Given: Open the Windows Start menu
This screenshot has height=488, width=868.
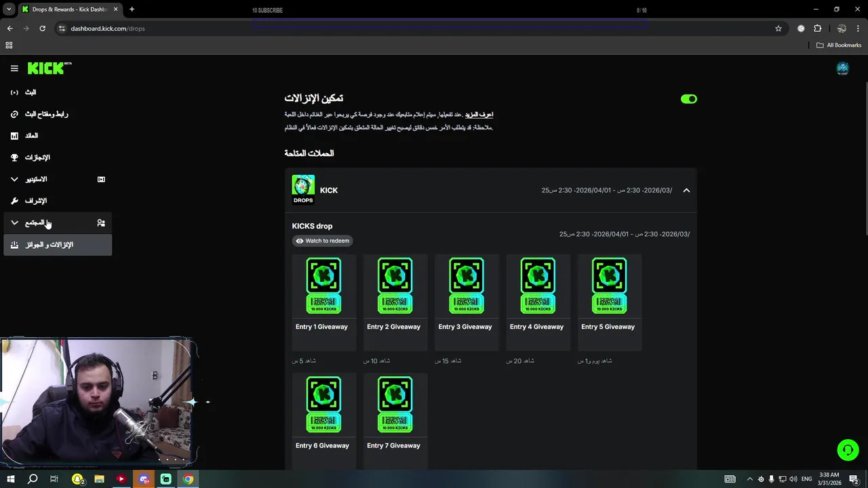Looking at the screenshot, I should pyautogui.click(x=10, y=479).
